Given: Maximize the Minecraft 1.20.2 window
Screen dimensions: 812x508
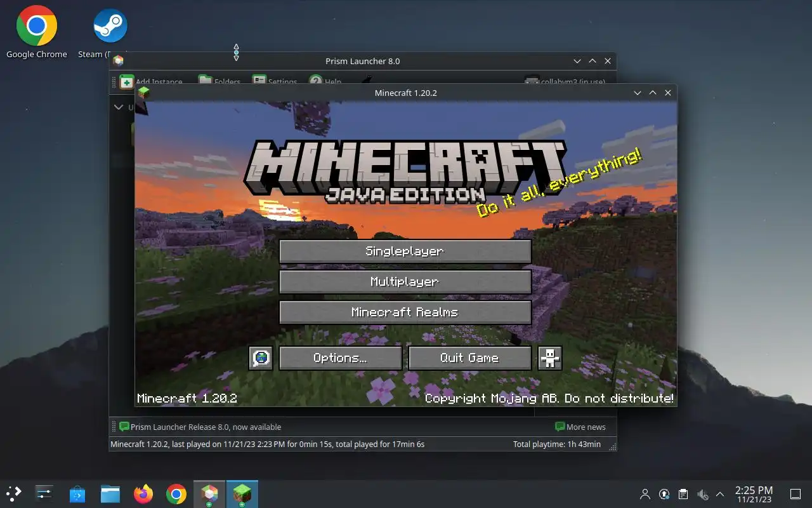Looking at the screenshot, I should pyautogui.click(x=653, y=93).
